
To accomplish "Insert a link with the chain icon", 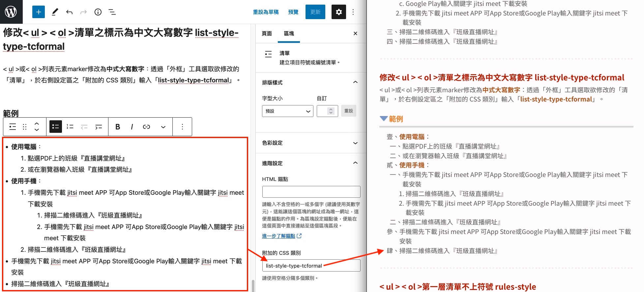I will [146, 127].
